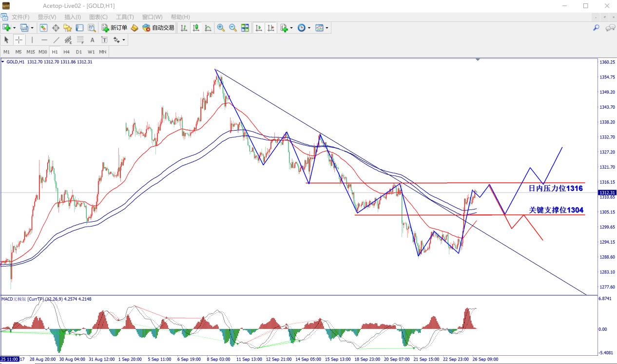Switch to the H4 timeframe
Image resolution: width=617 pixels, height=364 pixels.
pyautogui.click(x=66, y=52)
